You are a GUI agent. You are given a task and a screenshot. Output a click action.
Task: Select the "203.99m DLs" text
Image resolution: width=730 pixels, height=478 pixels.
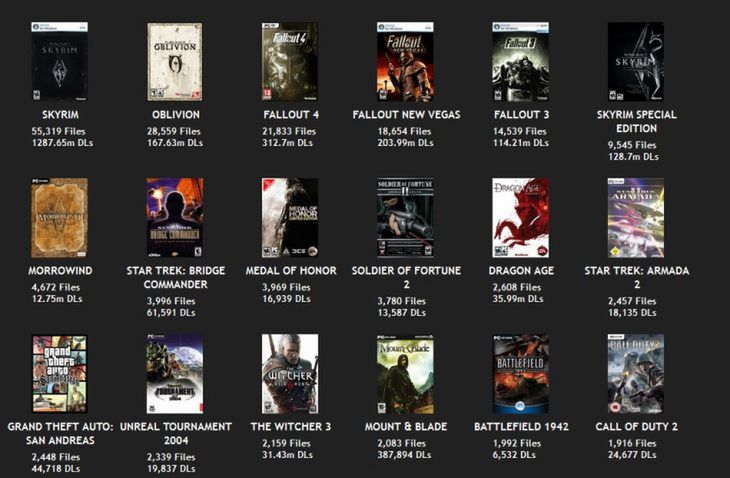406,143
